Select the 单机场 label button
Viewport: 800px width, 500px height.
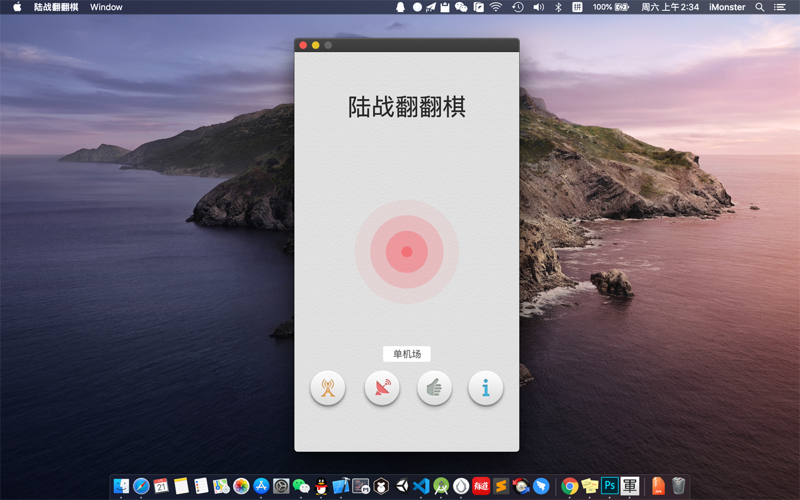tap(407, 354)
